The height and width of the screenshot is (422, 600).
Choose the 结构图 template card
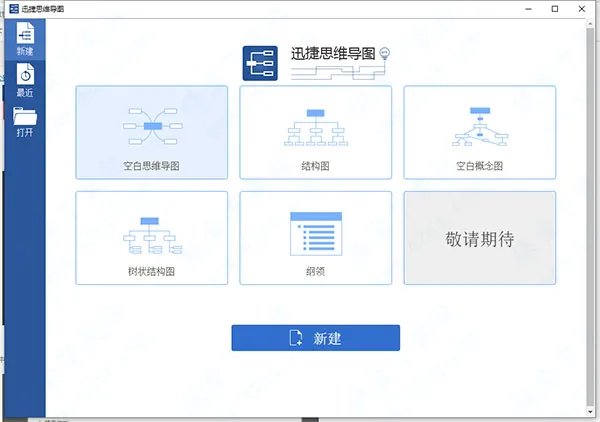316,132
